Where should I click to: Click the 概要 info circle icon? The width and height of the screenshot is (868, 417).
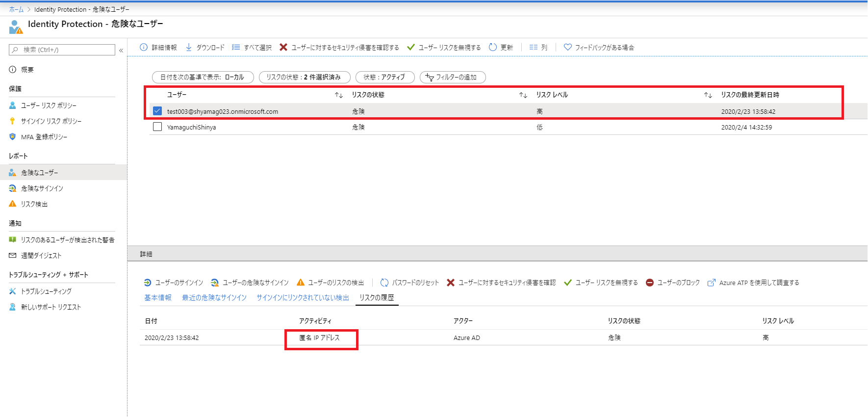coord(13,70)
